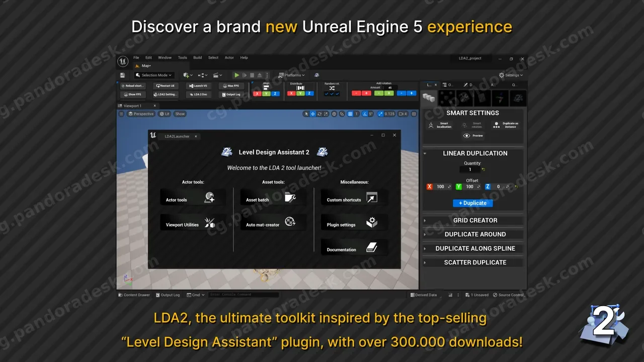Toggle grid snapping in viewport toolbar
The width and height of the screenshot is (644, 362).
350,114
